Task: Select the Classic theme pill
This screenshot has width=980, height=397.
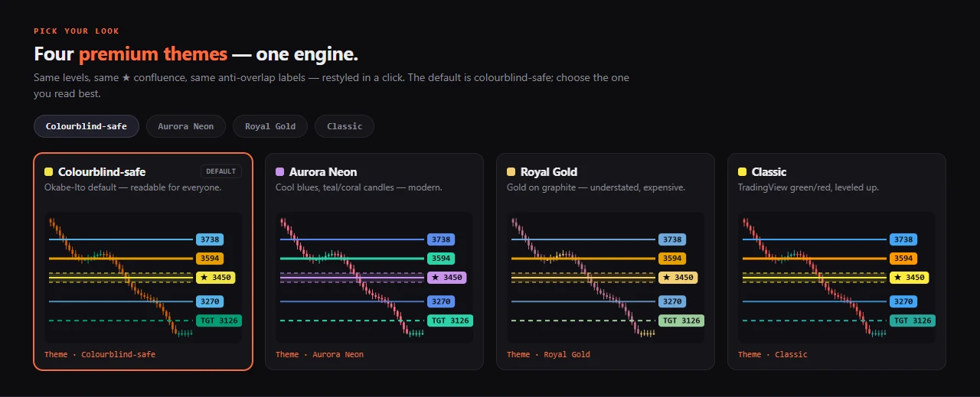Action: [345, 126]
